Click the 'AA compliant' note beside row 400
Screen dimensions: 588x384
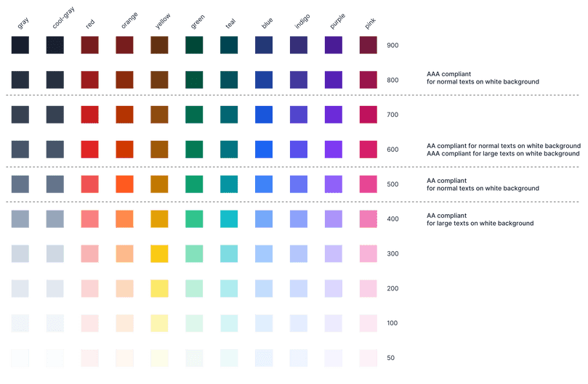pyautogui.click(x=446, y=216)
